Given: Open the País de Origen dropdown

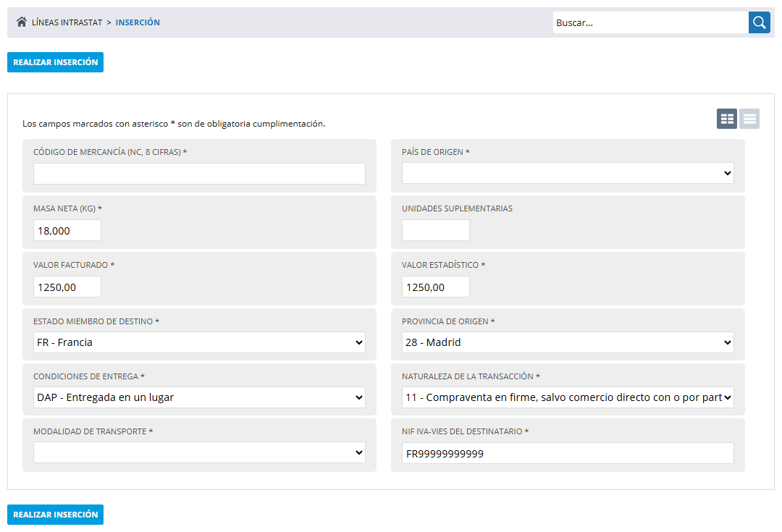Looking at the screenshot, I should [x=568, y=173].
